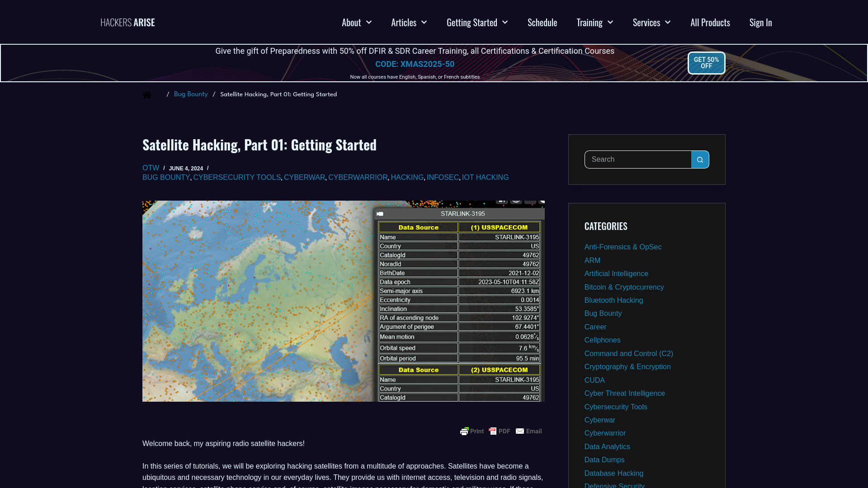
Task: Expand the Services dropdown menu
Action: coord(668,22)
